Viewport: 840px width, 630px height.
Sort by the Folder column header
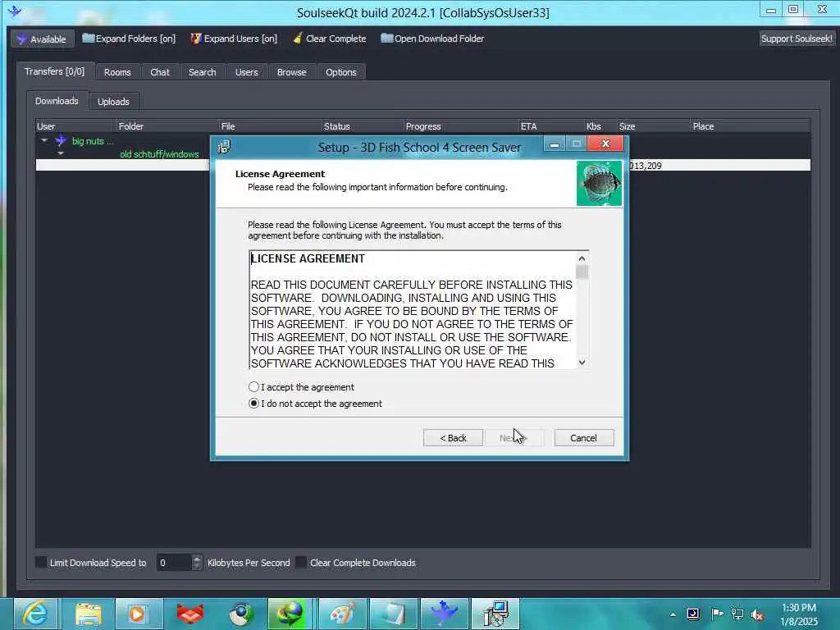[167, 126]
